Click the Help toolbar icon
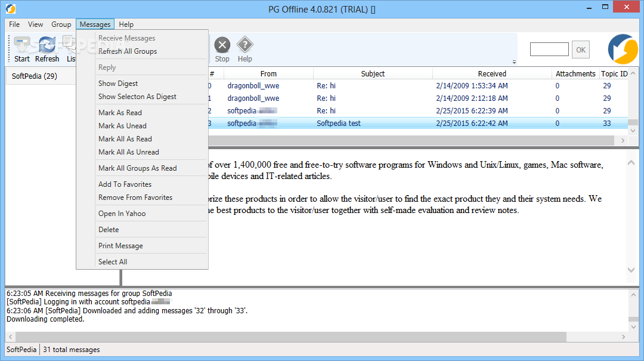This screenshot has height=361, width=644. [x=245, y=50]
